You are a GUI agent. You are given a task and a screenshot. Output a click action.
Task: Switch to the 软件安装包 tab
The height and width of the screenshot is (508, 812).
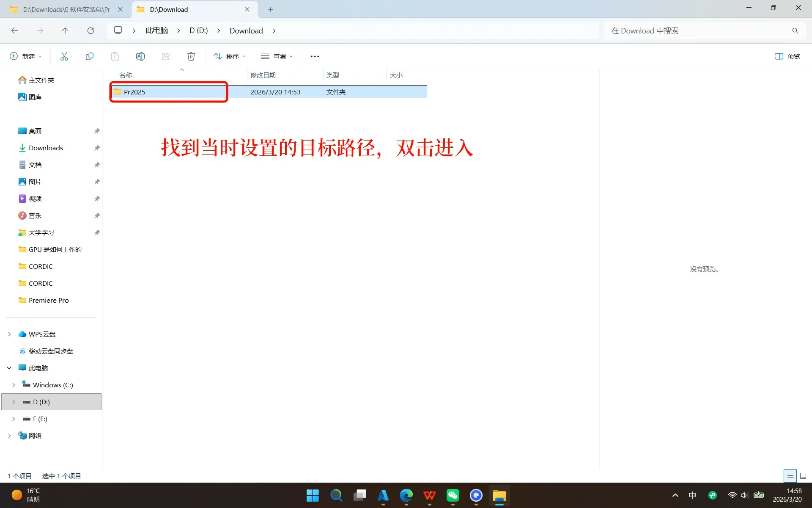66,9
